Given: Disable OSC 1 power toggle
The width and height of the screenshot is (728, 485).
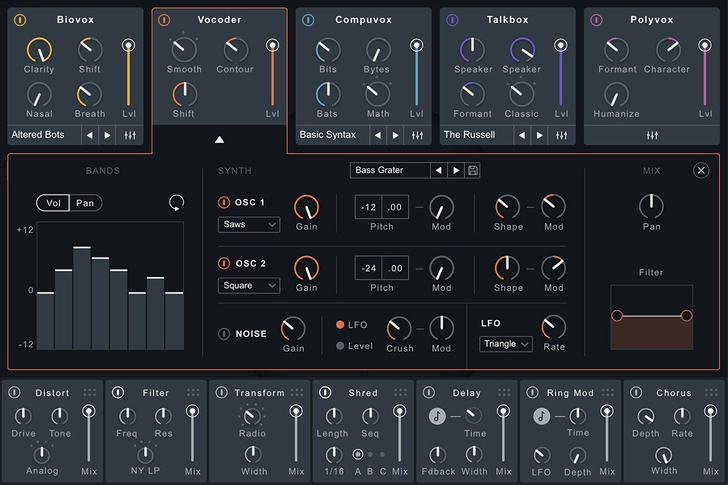Looking at the screenshot, I should (x=224, y=203).
